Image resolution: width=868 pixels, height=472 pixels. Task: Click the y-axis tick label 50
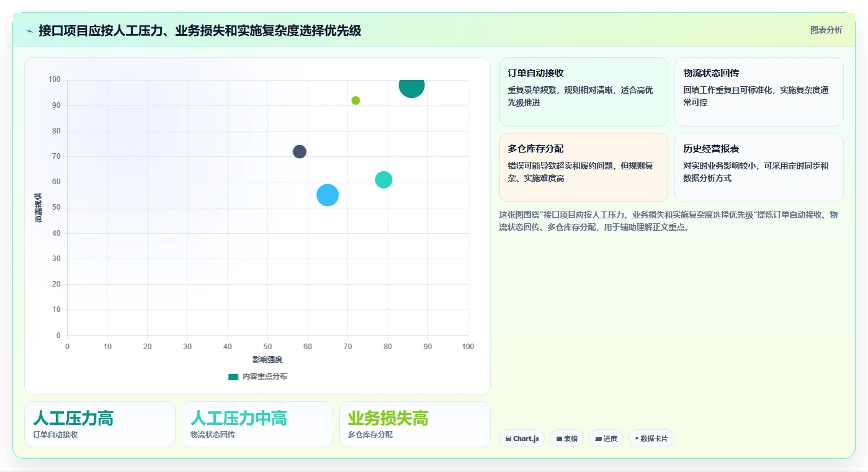(56, 207)
